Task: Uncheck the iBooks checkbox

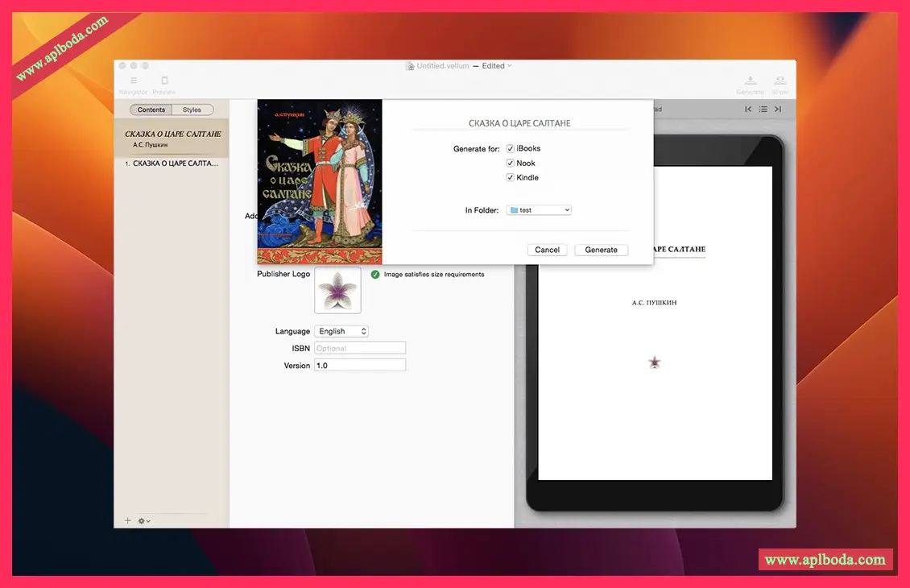Action: coord(510,149)
